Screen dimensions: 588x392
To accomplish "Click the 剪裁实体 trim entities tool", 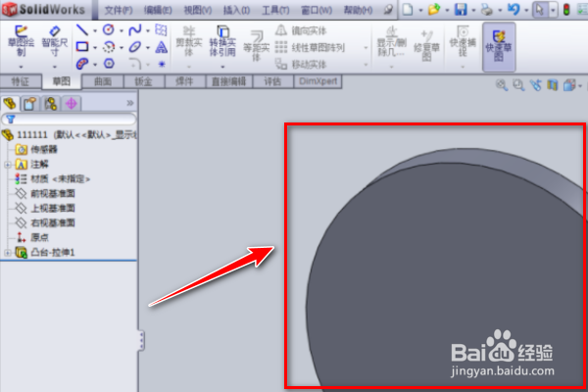I will [x=188, y=41].
